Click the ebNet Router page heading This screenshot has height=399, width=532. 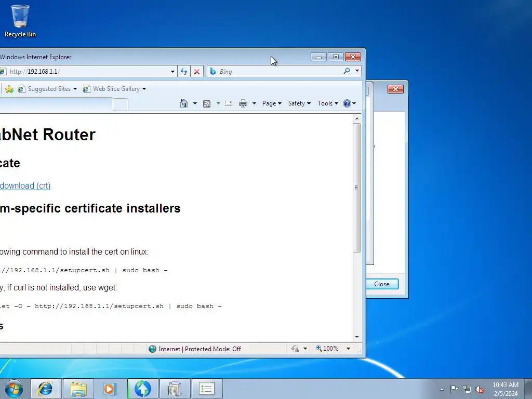pyautogui.click(x=47, y=135)
